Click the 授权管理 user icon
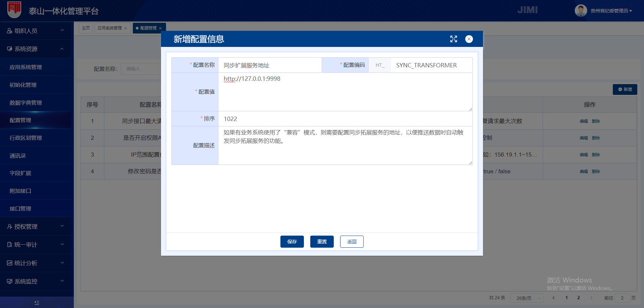 9,227
